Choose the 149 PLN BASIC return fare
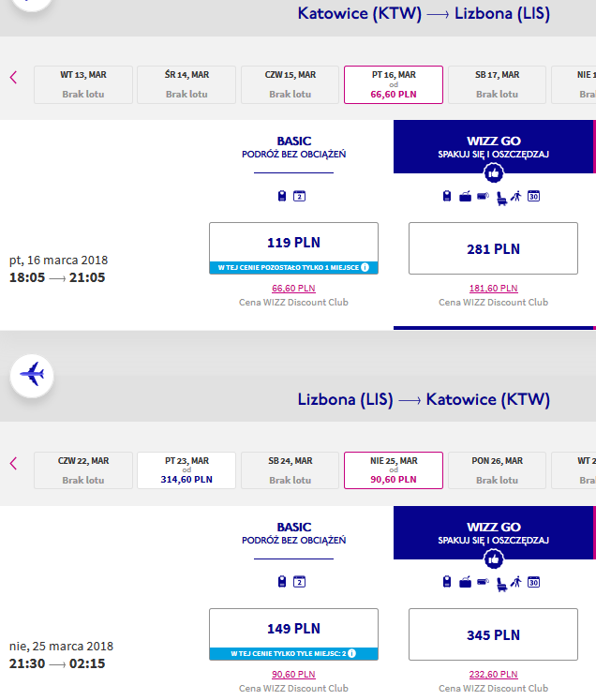 (x=293, y=629)
